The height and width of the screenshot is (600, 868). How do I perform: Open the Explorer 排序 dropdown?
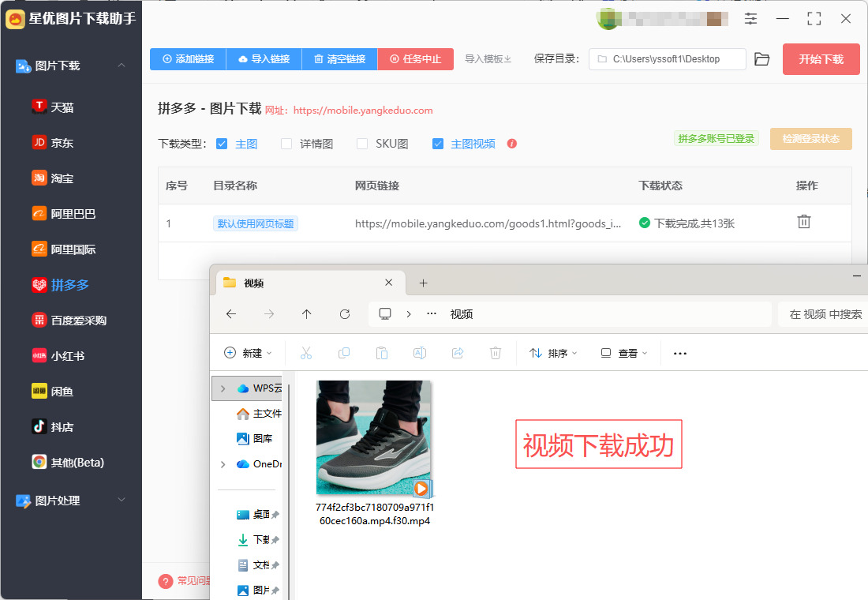(x=553, y=353)
